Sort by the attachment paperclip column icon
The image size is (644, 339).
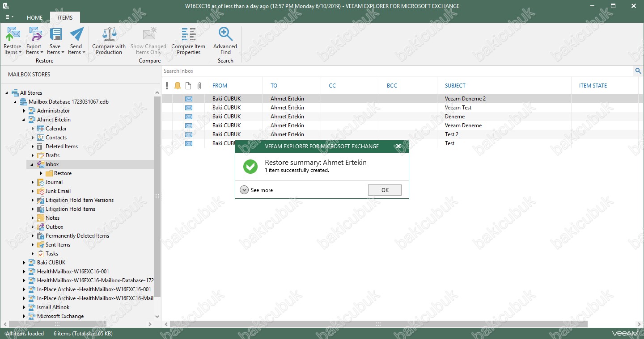click(199, 86)
